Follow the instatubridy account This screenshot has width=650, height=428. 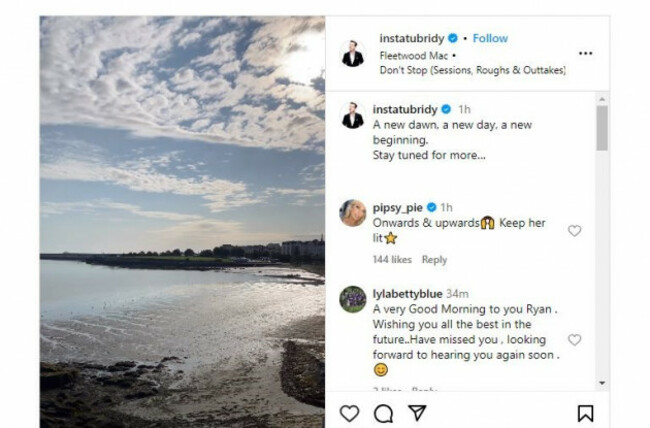(x=490, y=38)
